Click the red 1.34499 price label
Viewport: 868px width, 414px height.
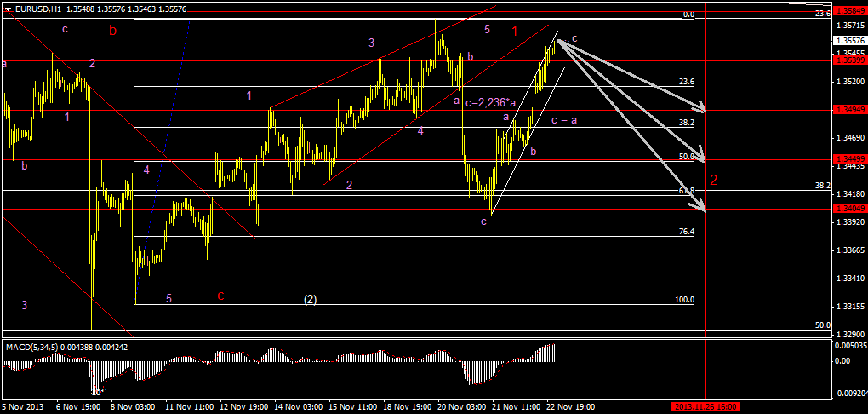[850, 159]
